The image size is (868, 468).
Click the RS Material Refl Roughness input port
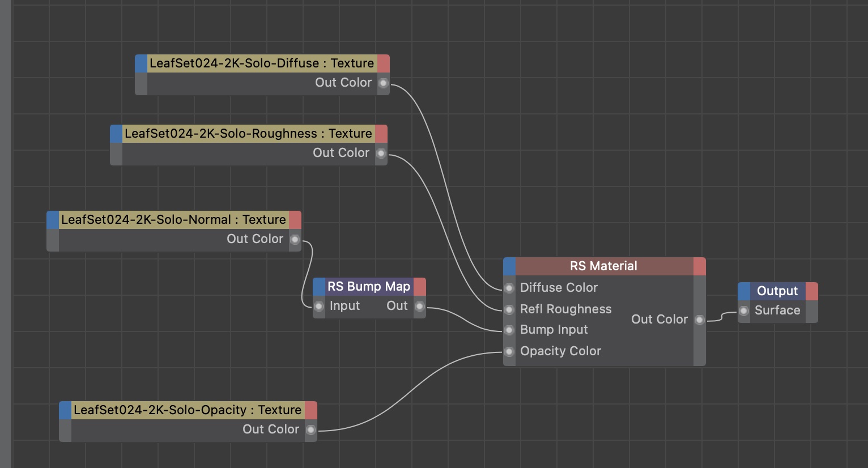pos(509,309)
